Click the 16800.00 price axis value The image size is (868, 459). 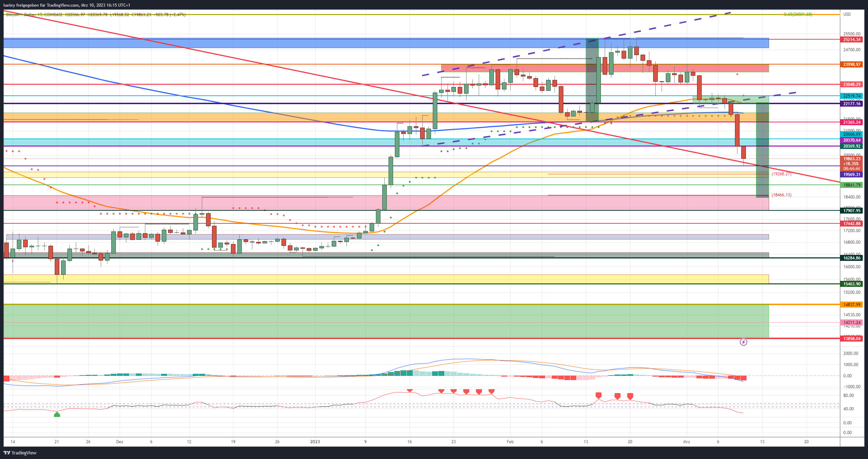tap(852, 242)
